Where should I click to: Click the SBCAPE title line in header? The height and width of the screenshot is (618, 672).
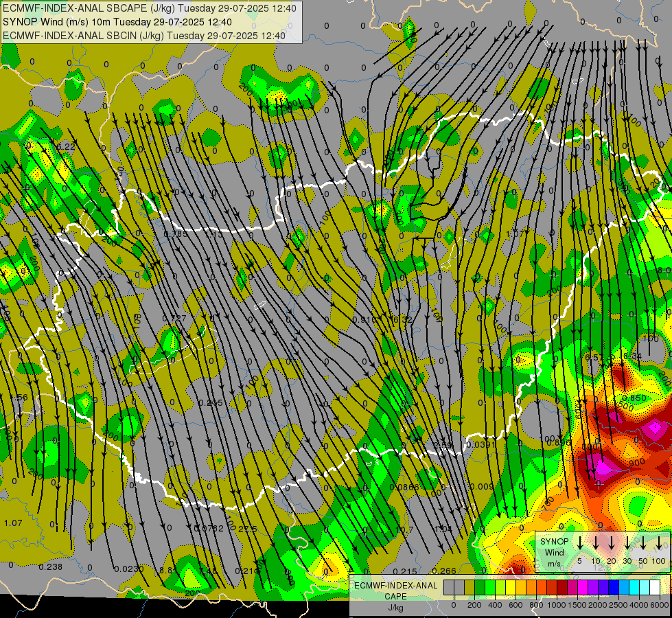tap(150, 8)
